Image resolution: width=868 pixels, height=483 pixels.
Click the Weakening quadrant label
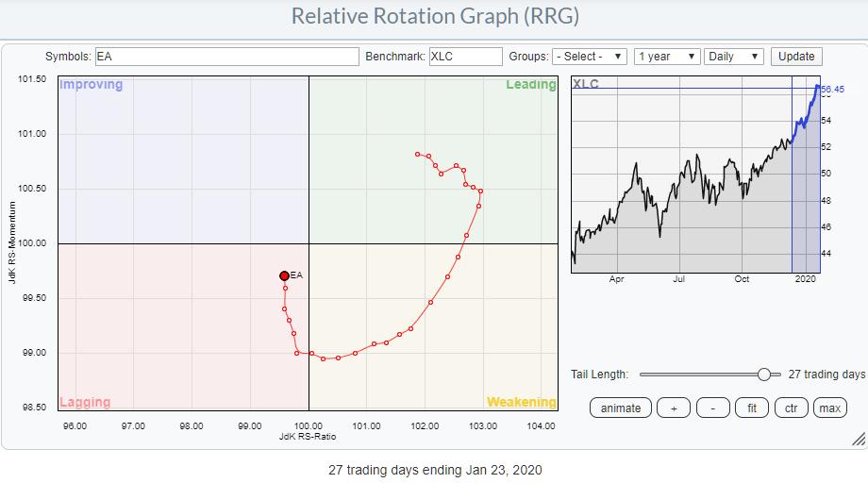pyautogui.click(x=521, y=402)
